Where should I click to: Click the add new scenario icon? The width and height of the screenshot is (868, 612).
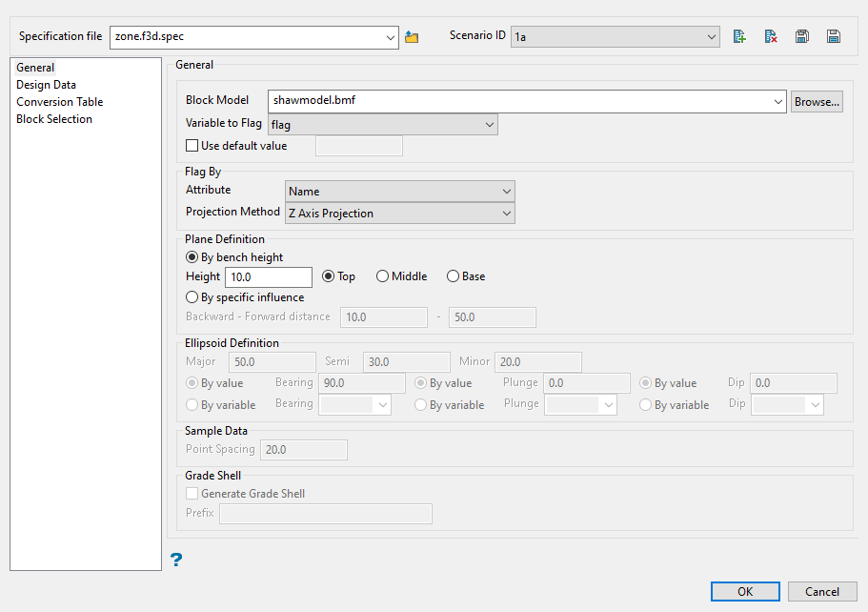click(739, 37)
